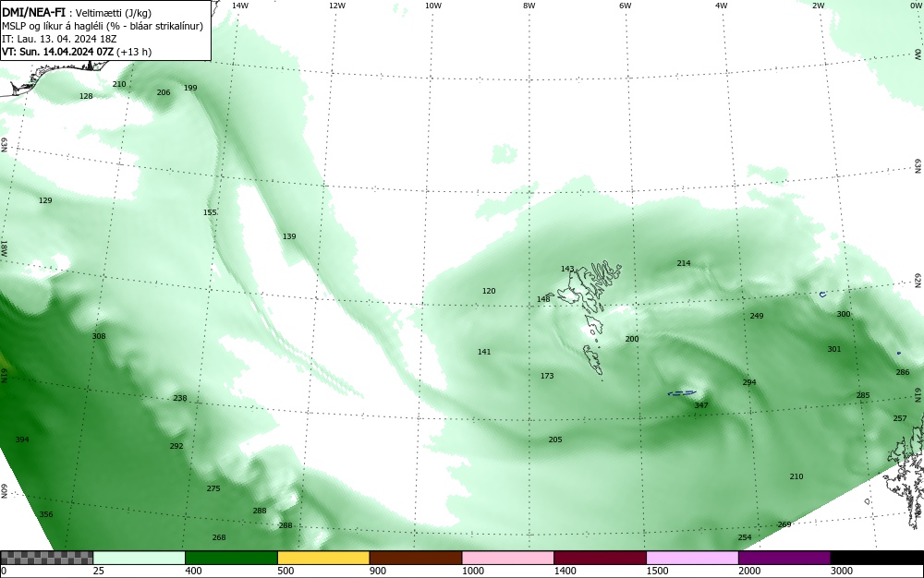The image size is (924, 578).
Task: Click the CAPE value 347
Action: coord(701,405)
